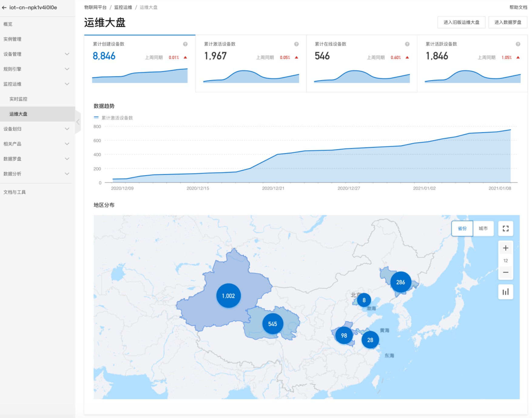Click the 8 device bubble near 北京
Image resolution: width=532 pixels, height=418 pixels.
[x=364, y=300]
